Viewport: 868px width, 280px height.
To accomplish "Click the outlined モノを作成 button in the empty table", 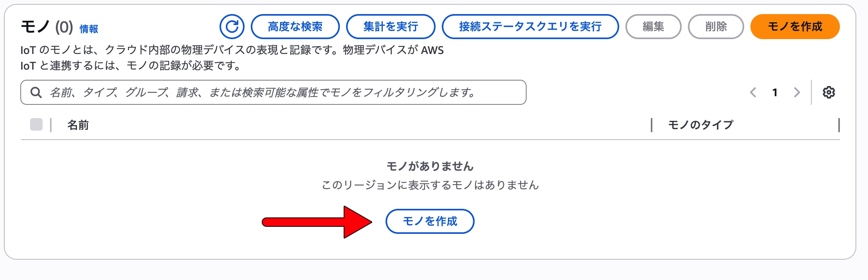I will pos(430,221).
